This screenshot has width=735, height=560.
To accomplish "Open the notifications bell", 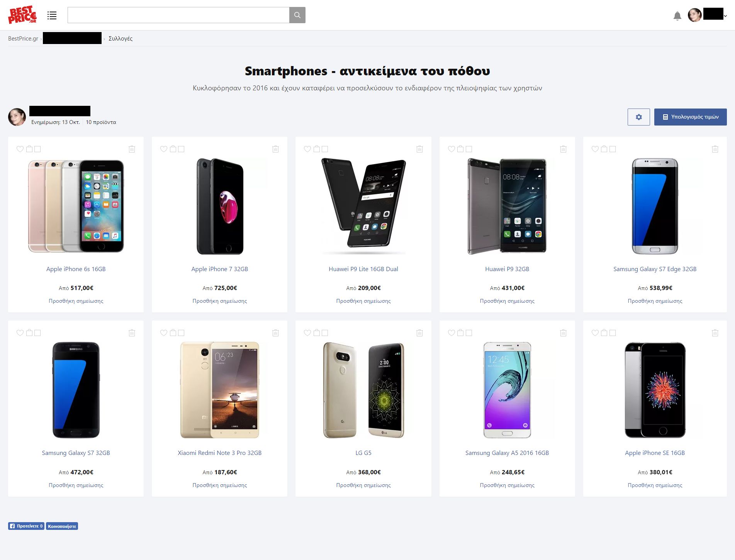I will click(x=677, y=16).
